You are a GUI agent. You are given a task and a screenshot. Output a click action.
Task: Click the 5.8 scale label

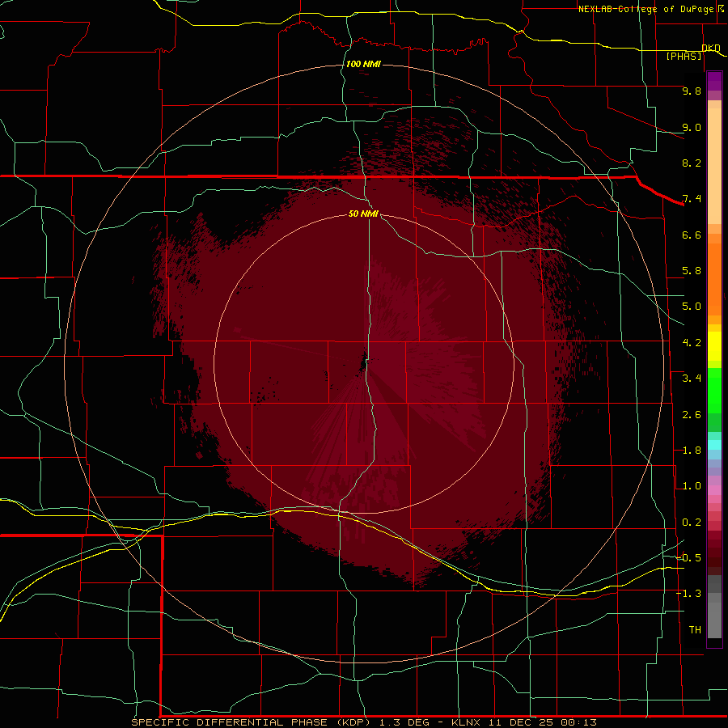click(692, 271)
